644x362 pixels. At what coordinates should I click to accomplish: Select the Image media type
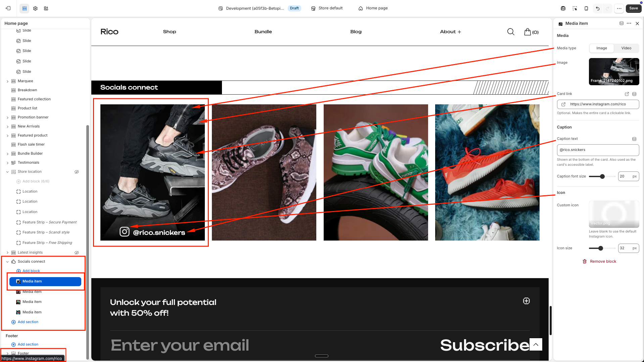pos(602,48)
